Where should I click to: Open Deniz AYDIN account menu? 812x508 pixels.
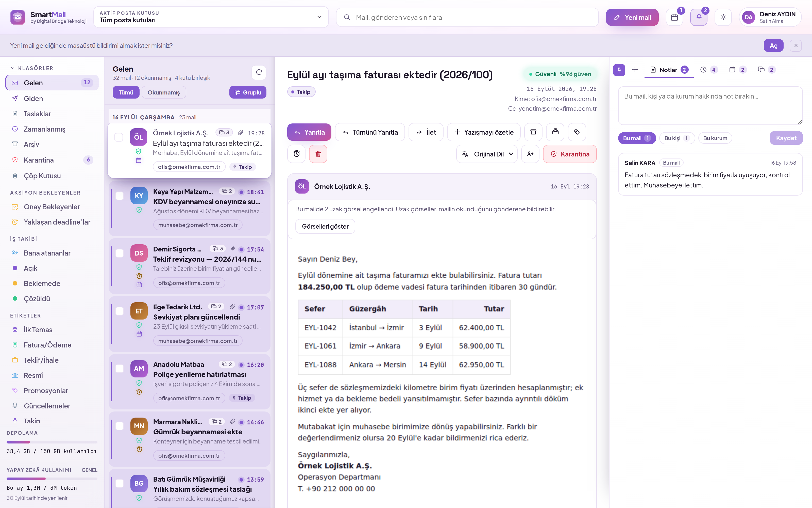pyautogui.click(x=770, y=18)
